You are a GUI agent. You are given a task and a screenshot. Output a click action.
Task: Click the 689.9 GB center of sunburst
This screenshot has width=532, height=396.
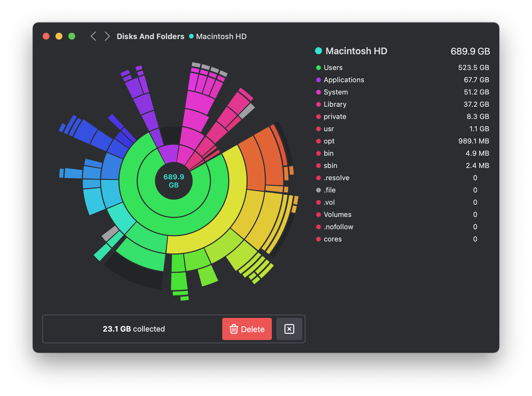coord(174,181)
